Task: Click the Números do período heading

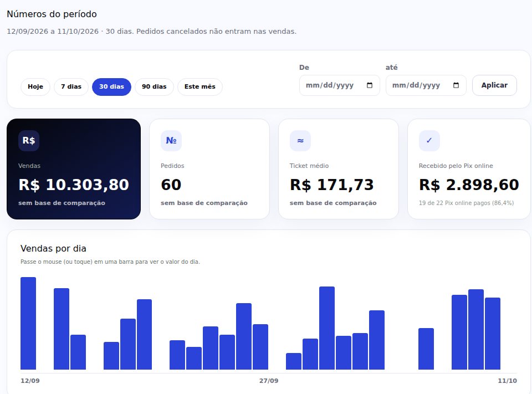Action: [x=52, y=14]
